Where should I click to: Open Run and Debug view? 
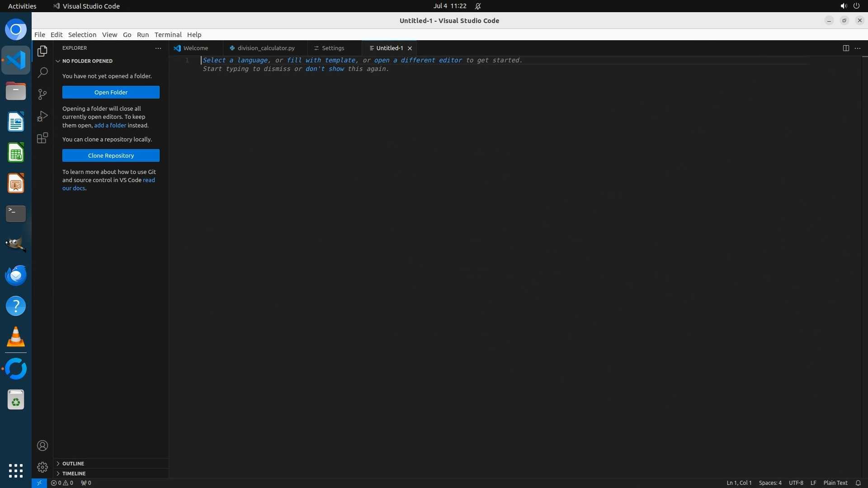42,116
